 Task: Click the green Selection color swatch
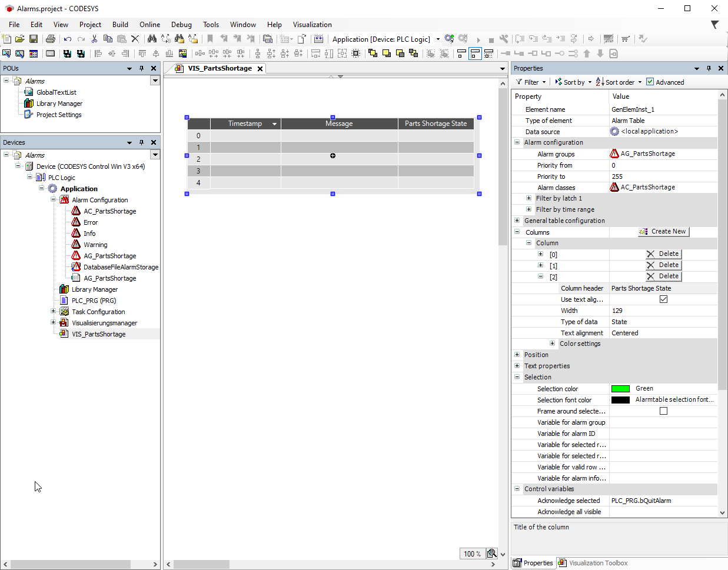(620, 389)
